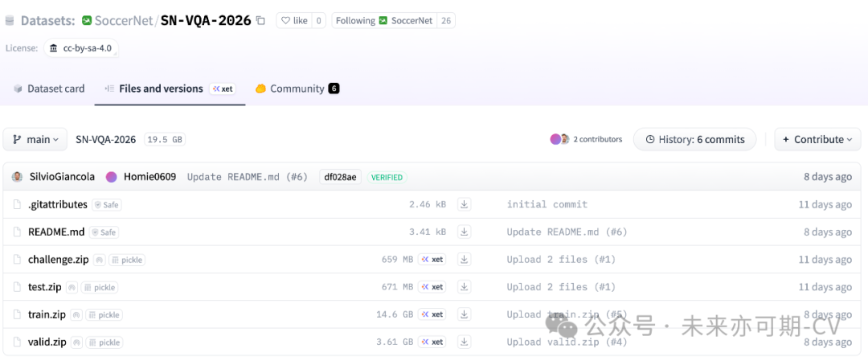View the 2 contributors list
Viewport: 868px width, 361px height.
coord(586,140)
